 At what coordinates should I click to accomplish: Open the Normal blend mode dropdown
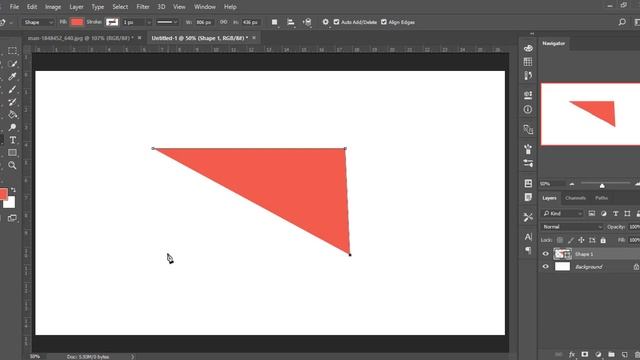pyautogui.click(x=572, y=227)
